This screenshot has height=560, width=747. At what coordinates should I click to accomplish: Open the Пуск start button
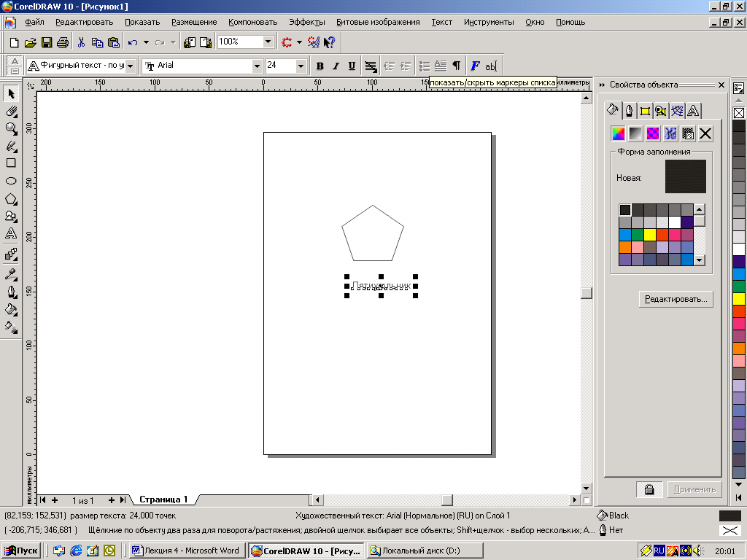point(22,551)
